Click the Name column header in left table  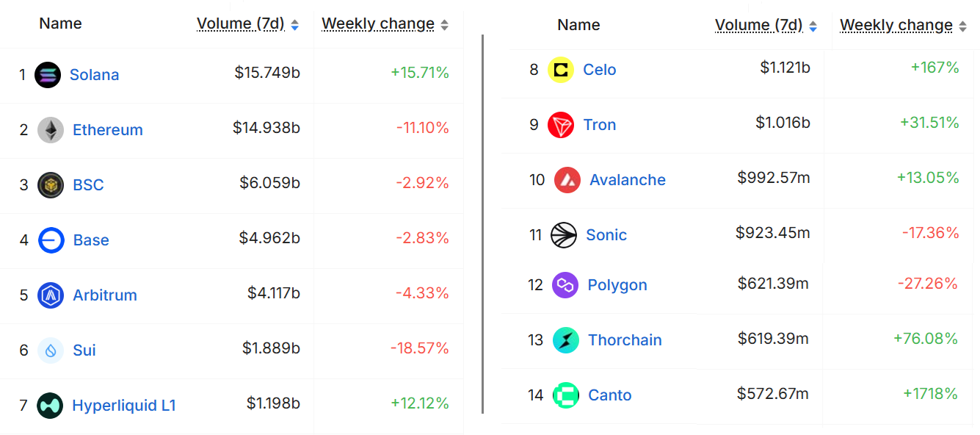(x=60, y=24)
